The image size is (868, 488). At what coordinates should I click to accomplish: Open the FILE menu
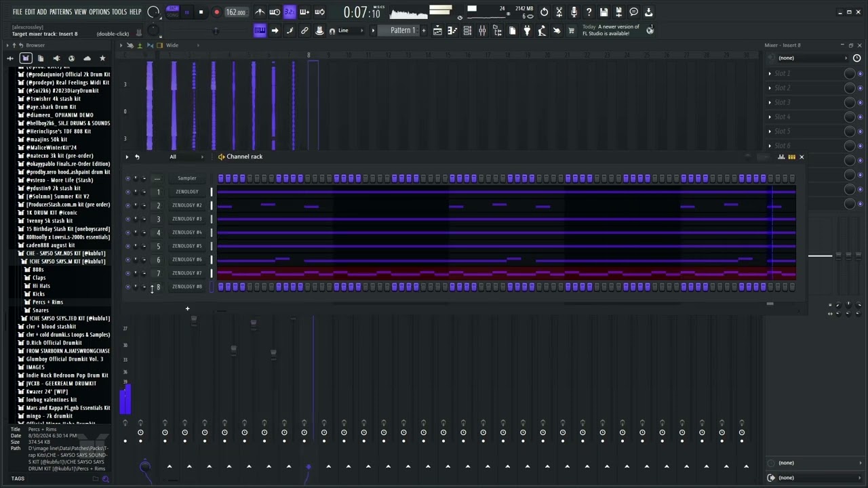pyautogui.click(x=18, y=12)
